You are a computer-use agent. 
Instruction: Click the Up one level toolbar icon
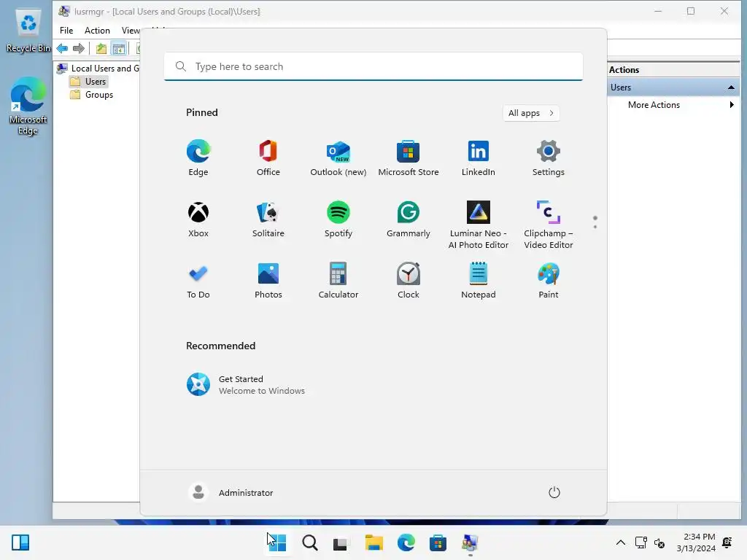[x=101, y=48]
